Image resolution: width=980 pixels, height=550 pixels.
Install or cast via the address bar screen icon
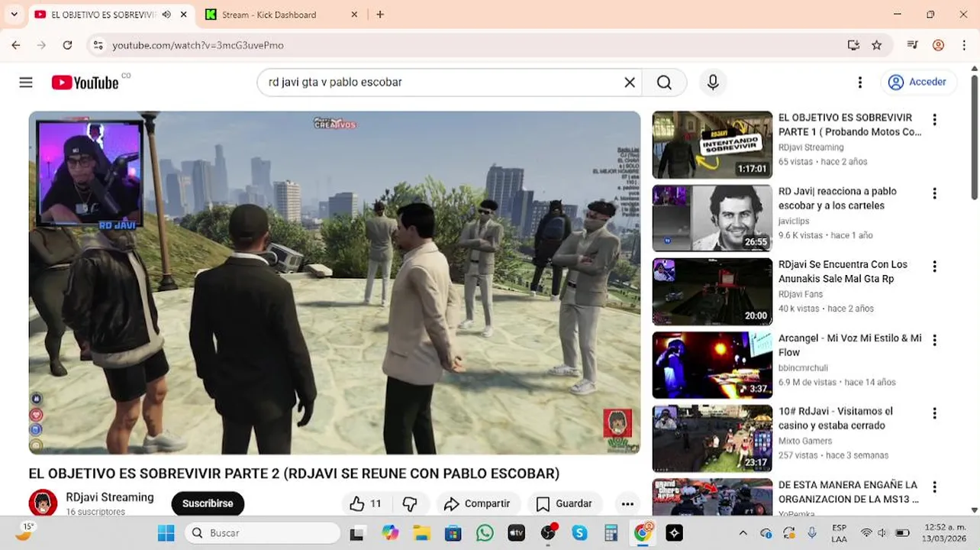tap(853, 45)
